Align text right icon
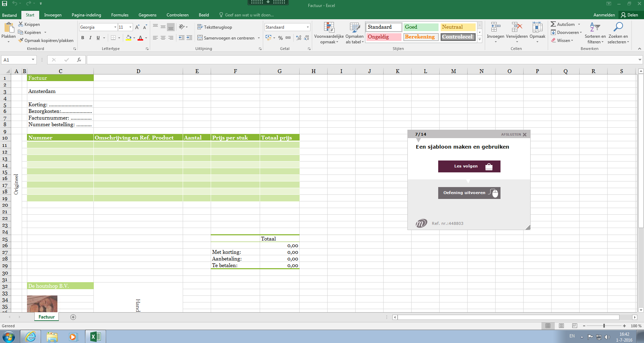 tap(171, 37)
